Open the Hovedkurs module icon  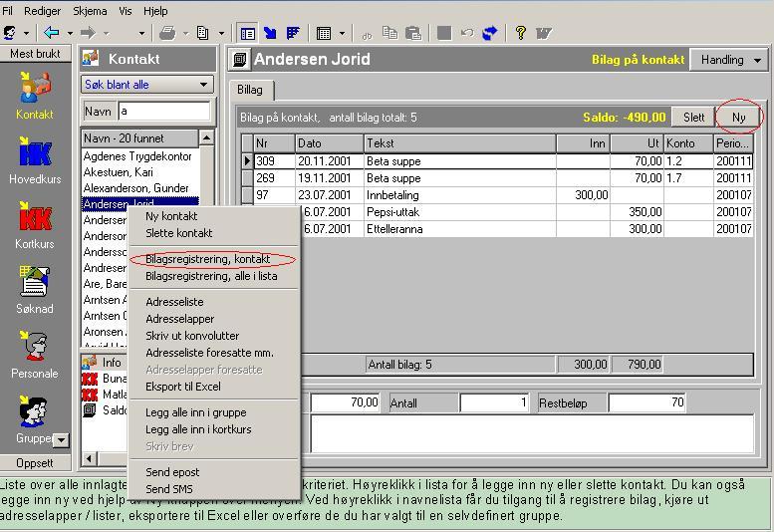coord(35,155)
